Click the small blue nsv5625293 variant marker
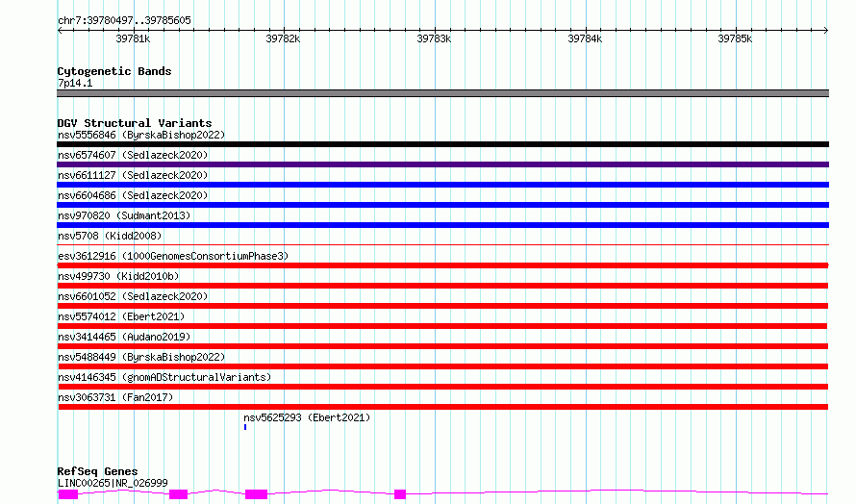 tap(245, 427)
